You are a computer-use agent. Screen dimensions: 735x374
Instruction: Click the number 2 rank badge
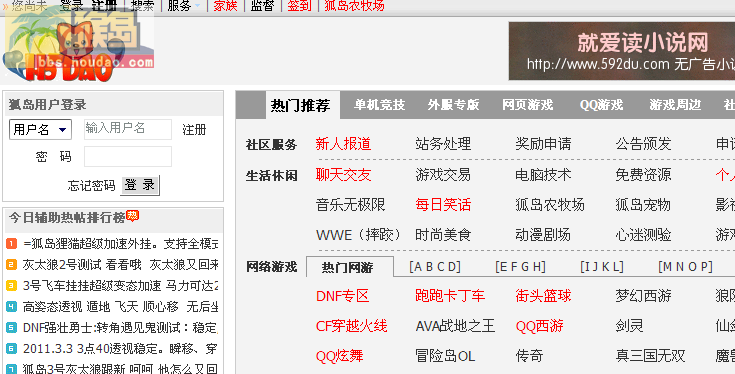12,265
